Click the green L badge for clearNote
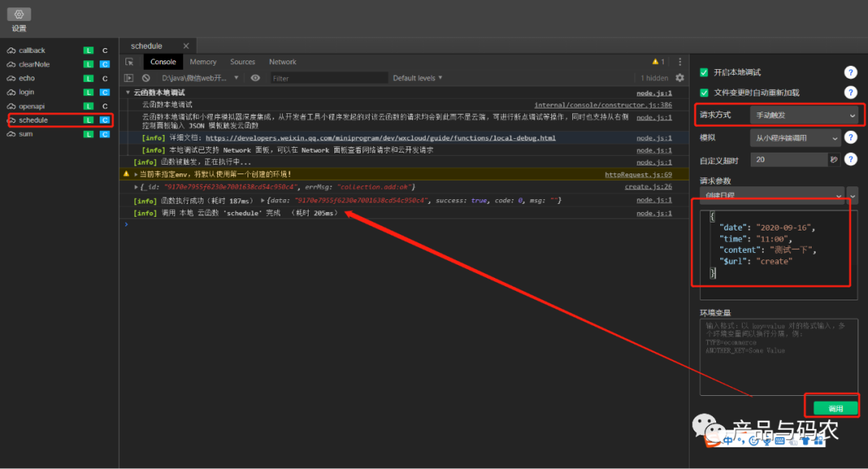The height and width of the screenshot is (469, 868). 88,64
